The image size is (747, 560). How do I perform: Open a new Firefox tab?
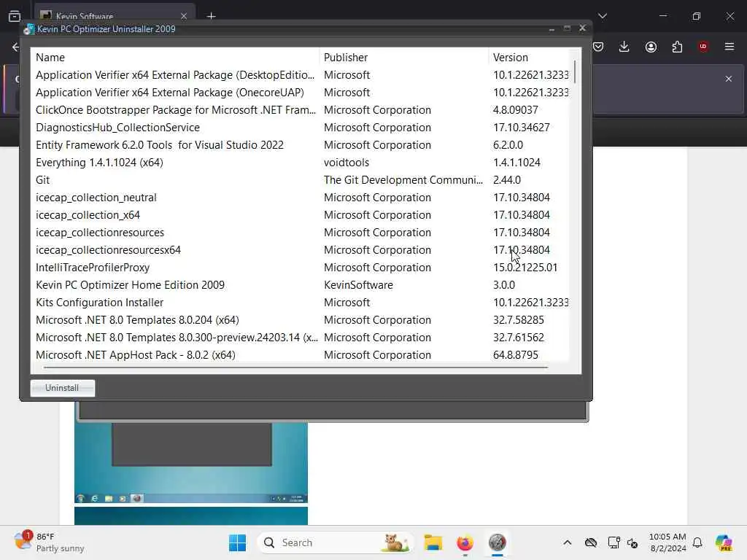(x=211, y=16)
